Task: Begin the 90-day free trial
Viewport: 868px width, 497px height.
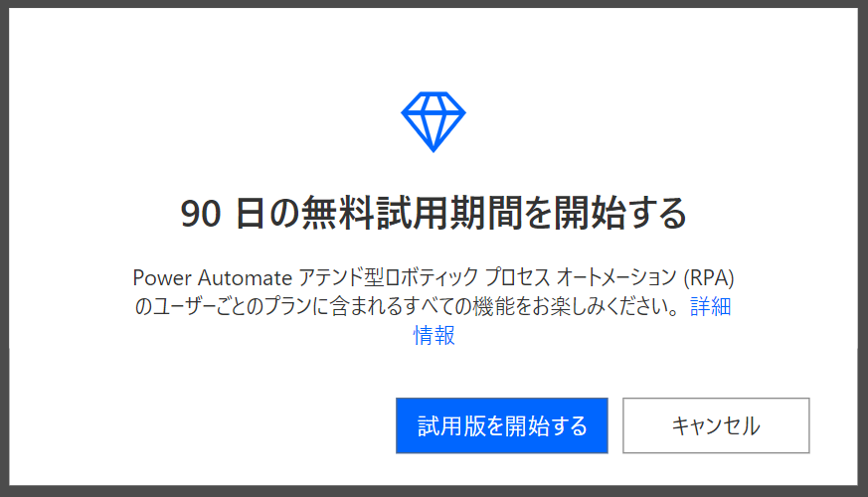Action: (501, 425)
